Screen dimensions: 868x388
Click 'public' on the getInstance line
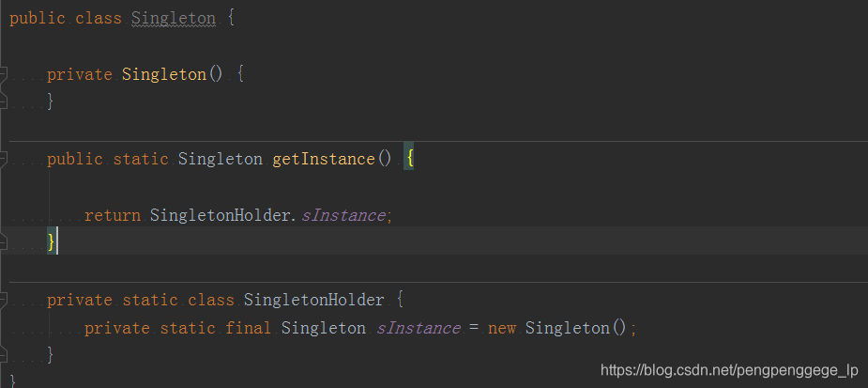click(x=75, y=159)
